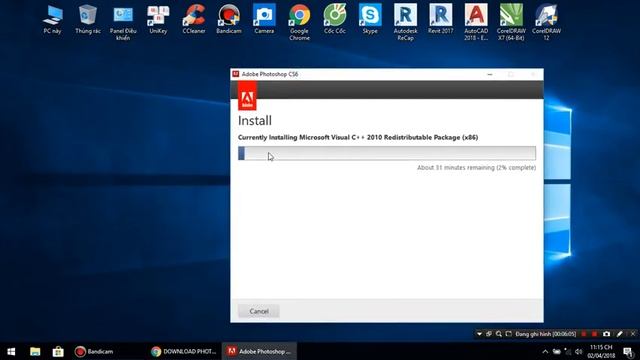Screen dimensions: 640x360
Task: Launch the CorelDRAW X7 (64-Bit) shortcut
Action: point(511,22)
